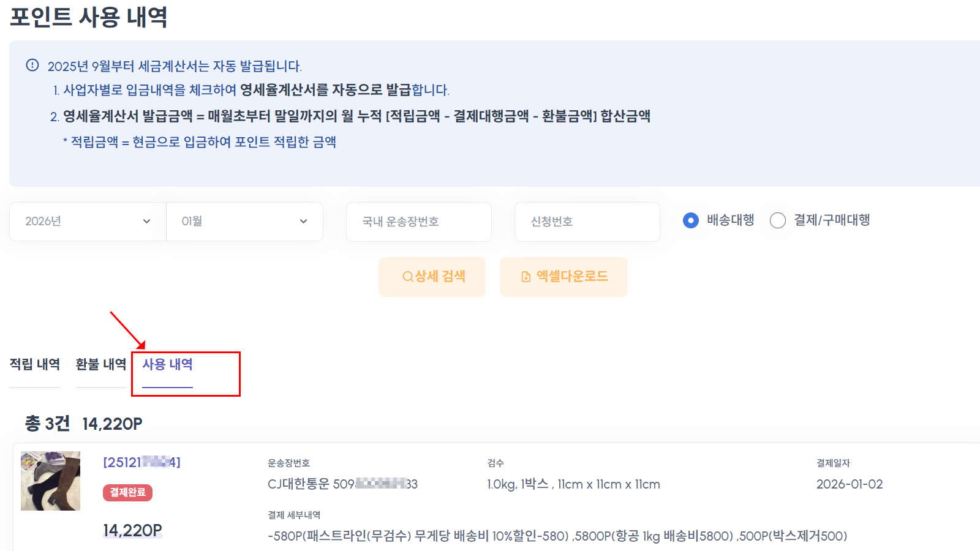Screen dimensions: 980x551
Task: Open the 2026년 year dropdown
Action: coord(86,222)
